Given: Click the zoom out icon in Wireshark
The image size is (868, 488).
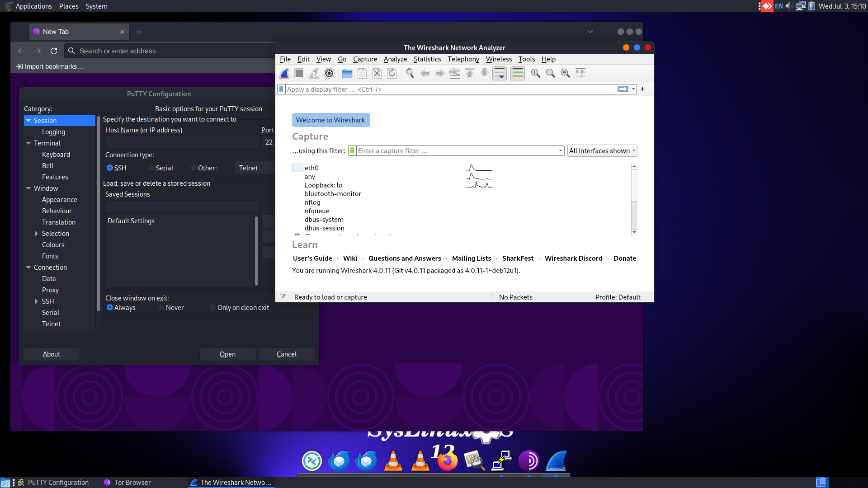Looking at the screenshot, I should [x=551, y=73].
